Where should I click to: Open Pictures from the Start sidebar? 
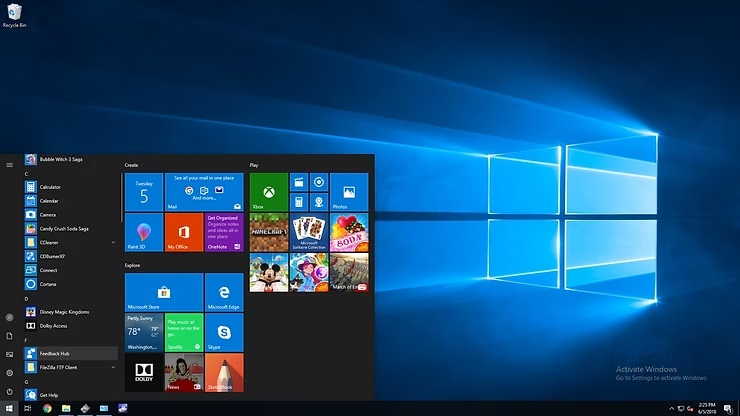click(x=9, y=354)
